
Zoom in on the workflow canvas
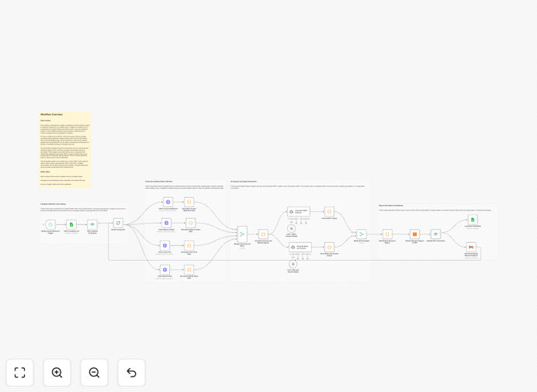pos(57,373)
